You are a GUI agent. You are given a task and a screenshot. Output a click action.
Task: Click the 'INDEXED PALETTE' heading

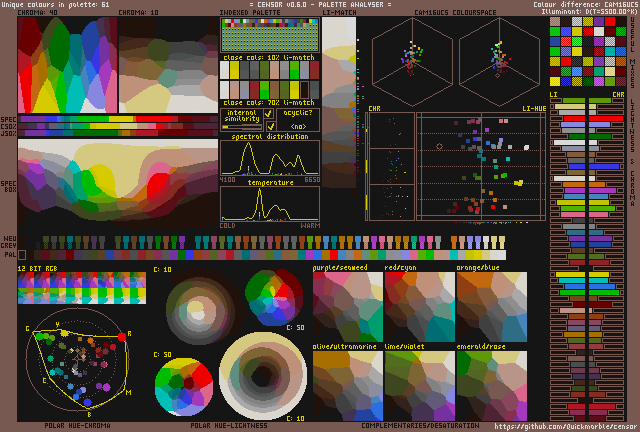pos(250,13)
